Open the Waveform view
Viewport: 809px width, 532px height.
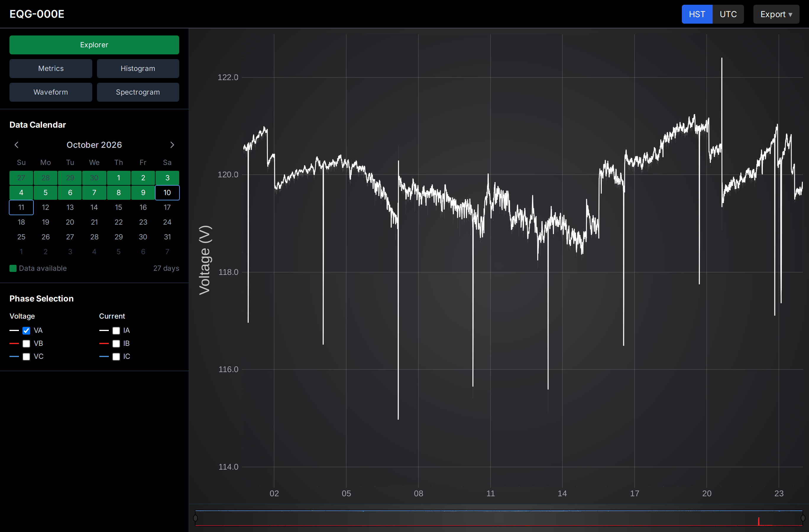point(51,92)
